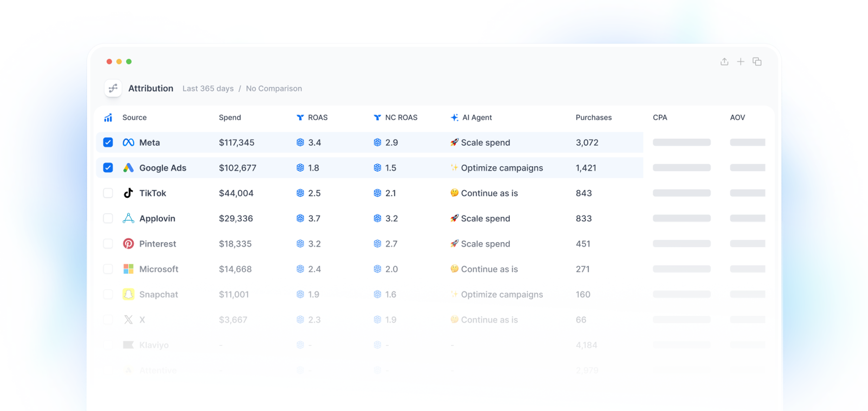Click the Source column header

(x=135, y=118)
